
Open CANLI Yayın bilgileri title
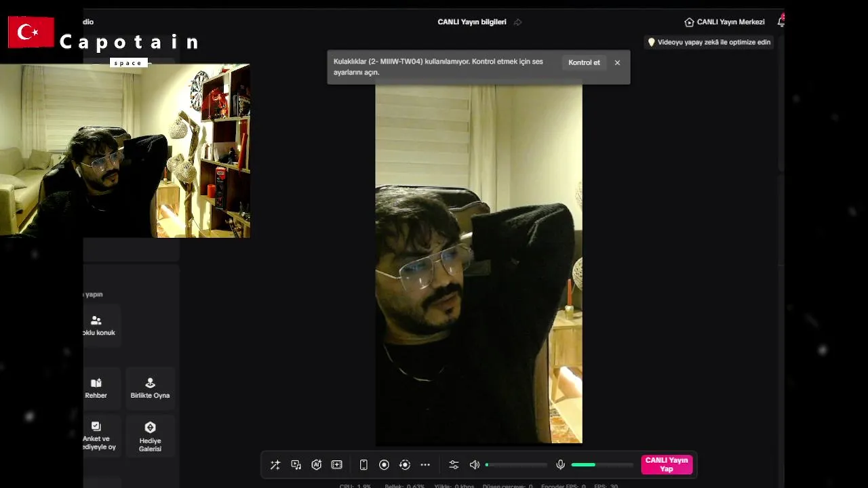(x=472, y=22)
